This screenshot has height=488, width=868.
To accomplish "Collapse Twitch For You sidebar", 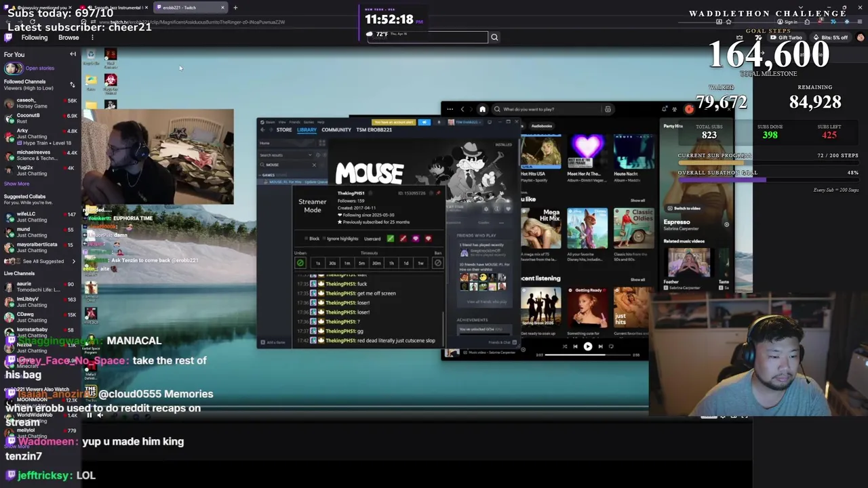I will point(73,54).
